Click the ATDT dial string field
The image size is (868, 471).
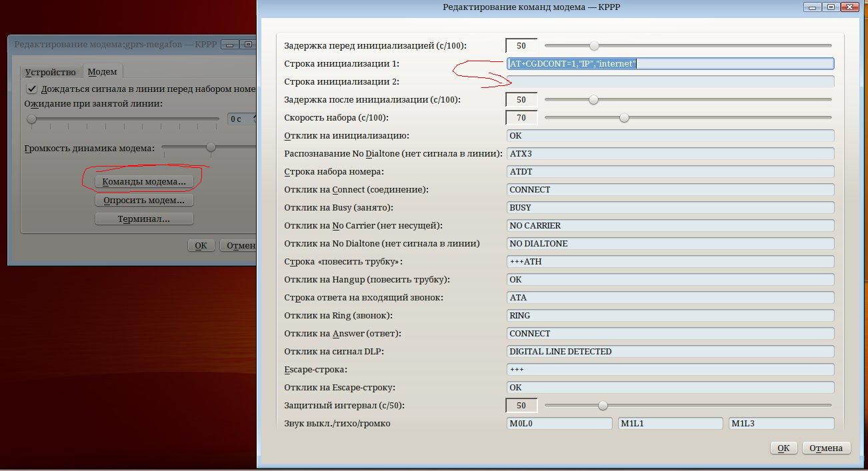[x=670, y=172]
